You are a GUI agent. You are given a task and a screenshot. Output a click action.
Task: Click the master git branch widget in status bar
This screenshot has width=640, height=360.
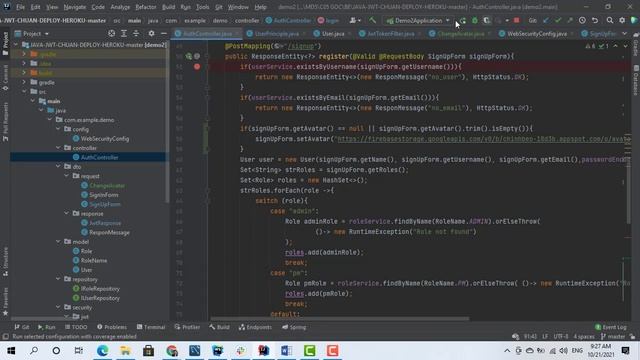pos(613,337)
